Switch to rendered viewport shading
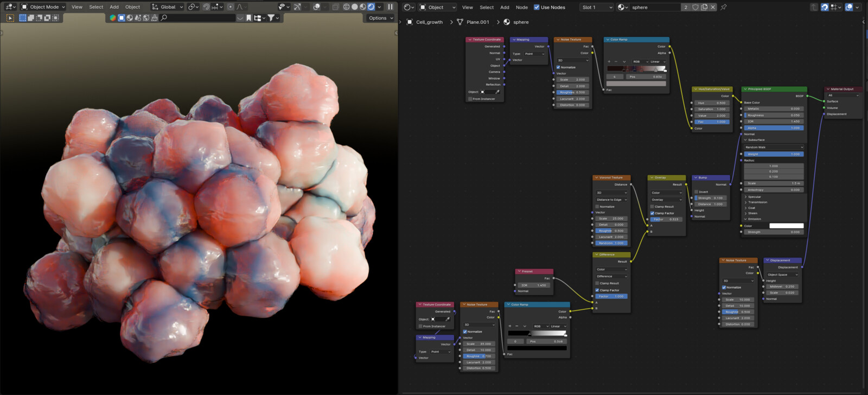868x395 pixels. coord(371,7)
